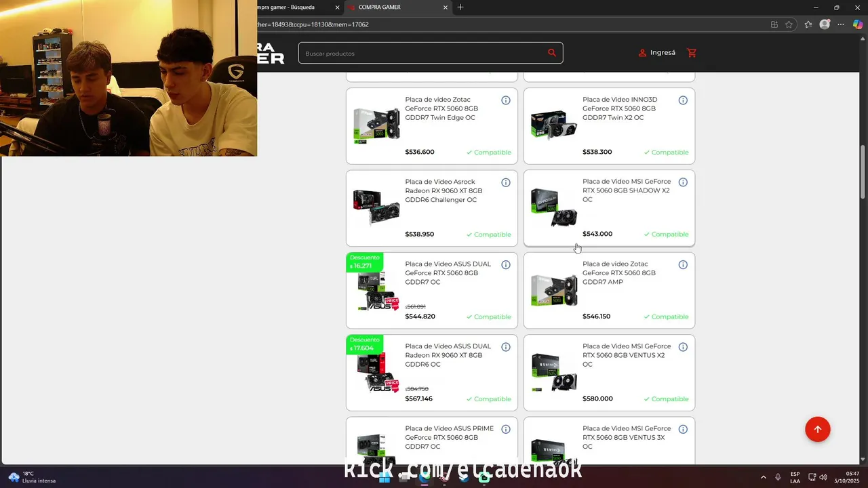Click the $536.600 price

pyautogui.click(x=420, y=152)
